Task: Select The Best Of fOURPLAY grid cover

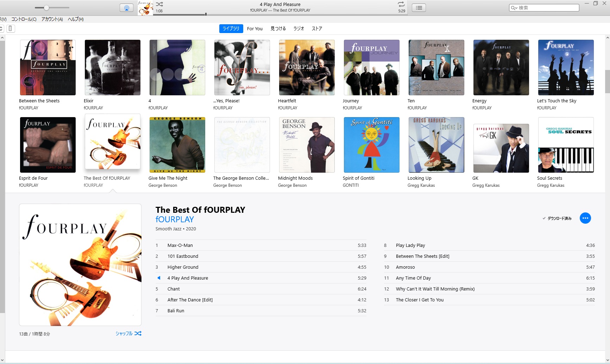Action: click(x=113, y=142)
